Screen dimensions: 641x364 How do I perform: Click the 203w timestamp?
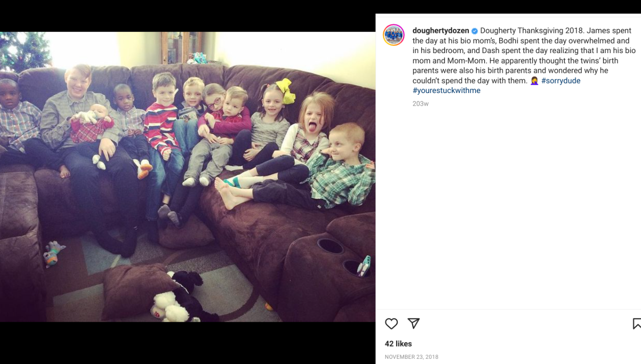[x=420, y=104]
